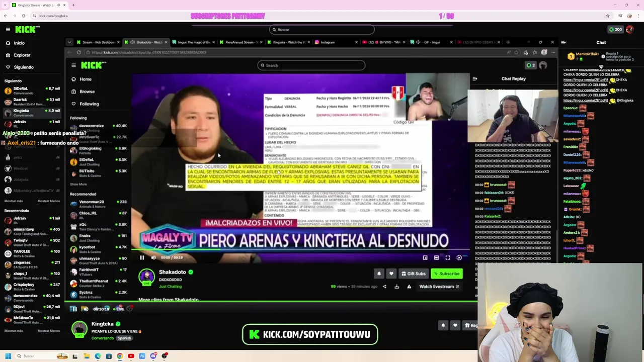This screenshot has height=362, width=644.
Task: Select Kingteka channel in Siguiendo list
Action: point(31,113)
